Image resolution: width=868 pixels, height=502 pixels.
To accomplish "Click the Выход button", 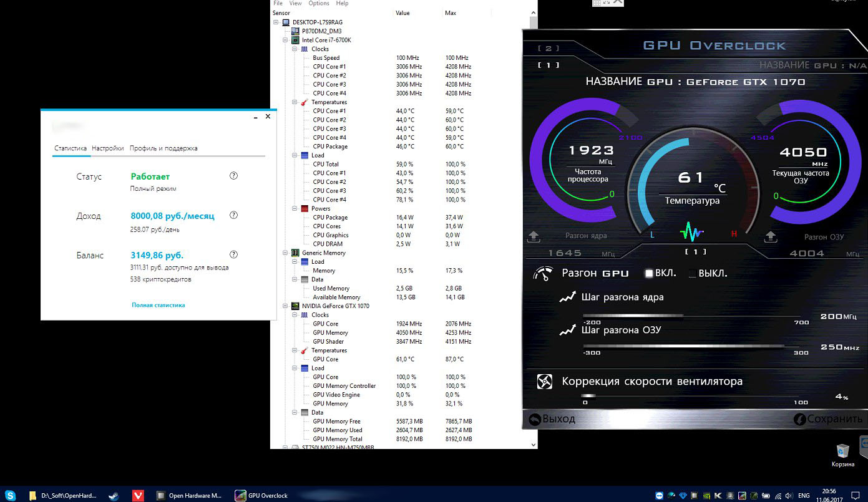I will (552, 419).
